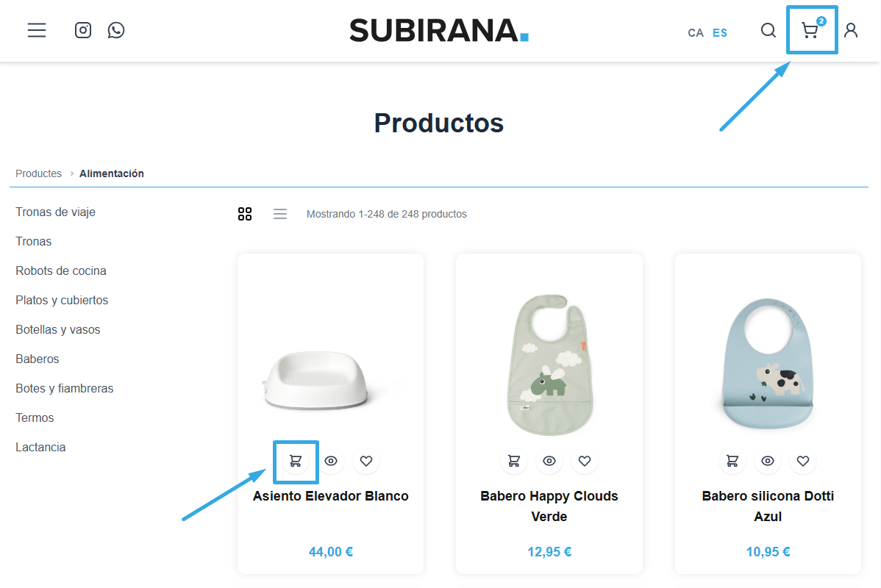The width and height of the screenshot is (881, 588).
Task: Open the hamburger menu
Action: tap(37, 30)
